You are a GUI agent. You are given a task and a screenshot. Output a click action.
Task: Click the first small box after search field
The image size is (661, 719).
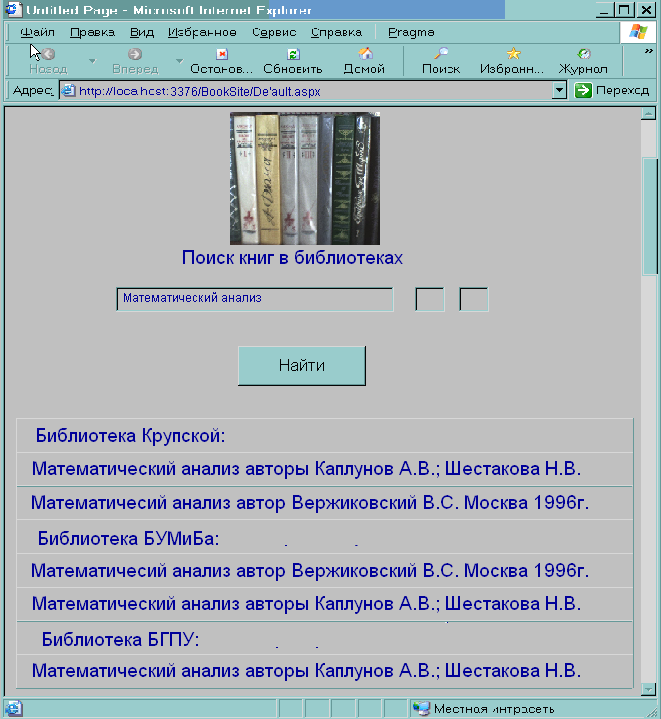[x=430, y=299]
